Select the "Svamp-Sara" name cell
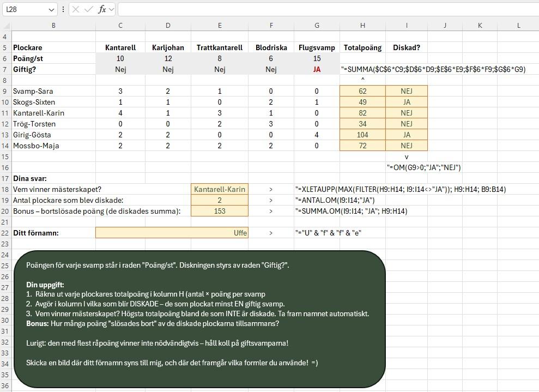The height and width of the screenshot is (392, 539). pyautogui.click(x=53, y=91)
